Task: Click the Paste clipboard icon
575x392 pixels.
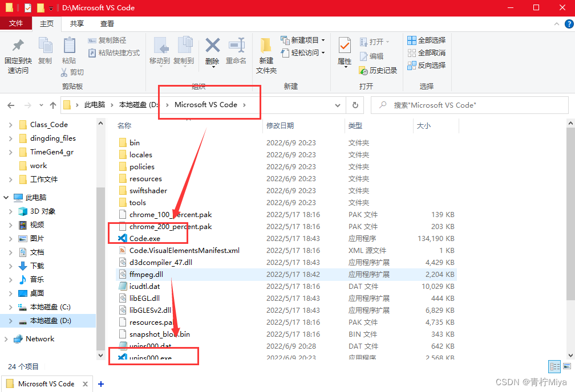Action: [x=70, y=46]
